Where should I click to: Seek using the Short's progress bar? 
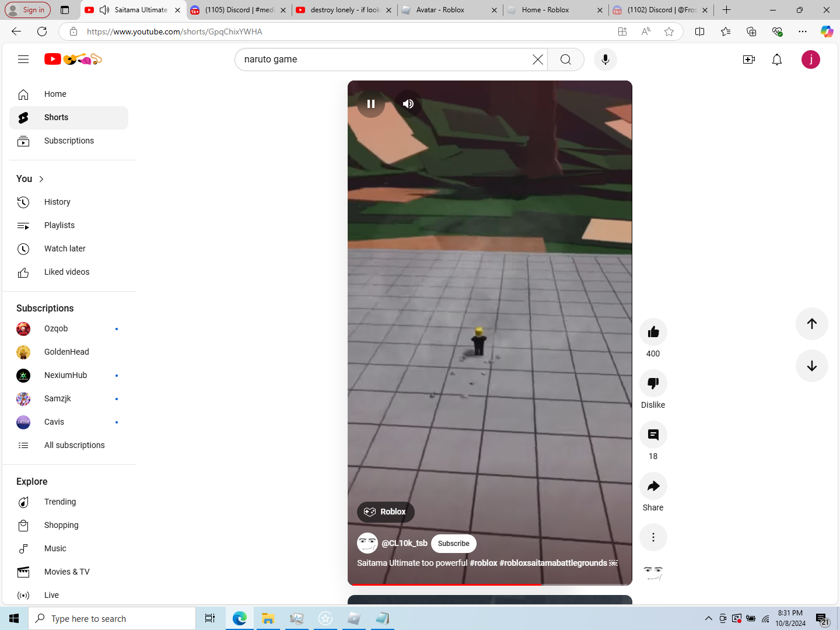point(490,584)
